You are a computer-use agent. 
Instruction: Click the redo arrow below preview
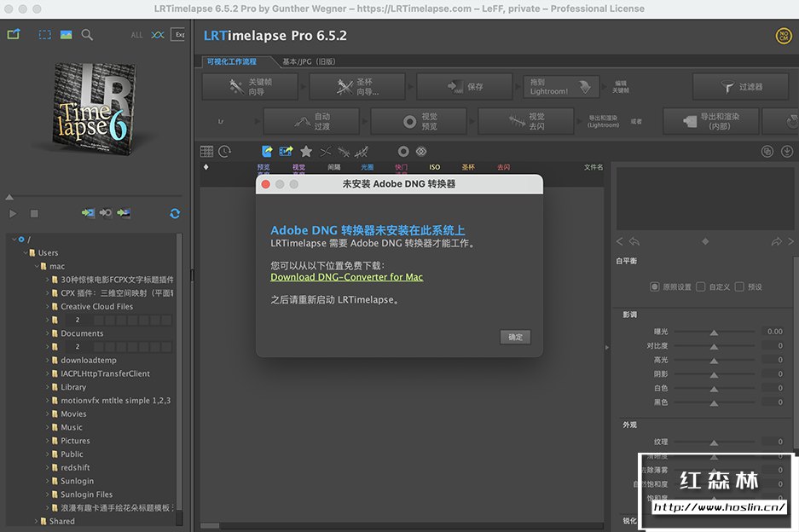(x=776, y=241)
